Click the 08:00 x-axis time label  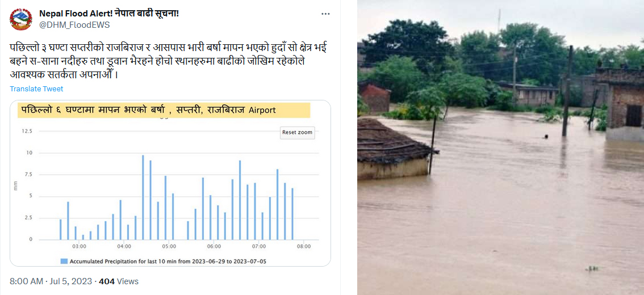click(304, 246)
